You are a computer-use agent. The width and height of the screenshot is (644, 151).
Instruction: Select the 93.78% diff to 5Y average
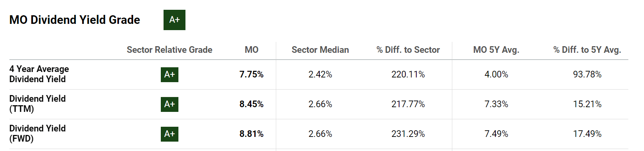(587, 74)
